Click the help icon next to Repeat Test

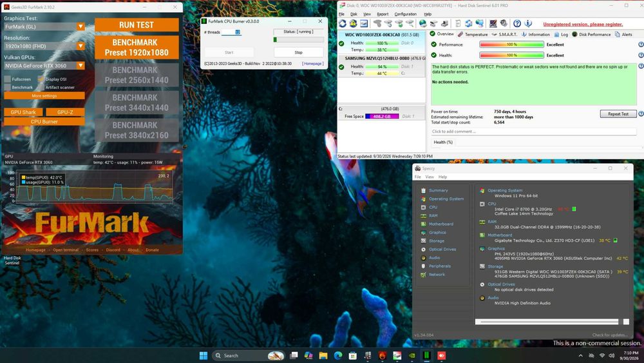(641, 114)
